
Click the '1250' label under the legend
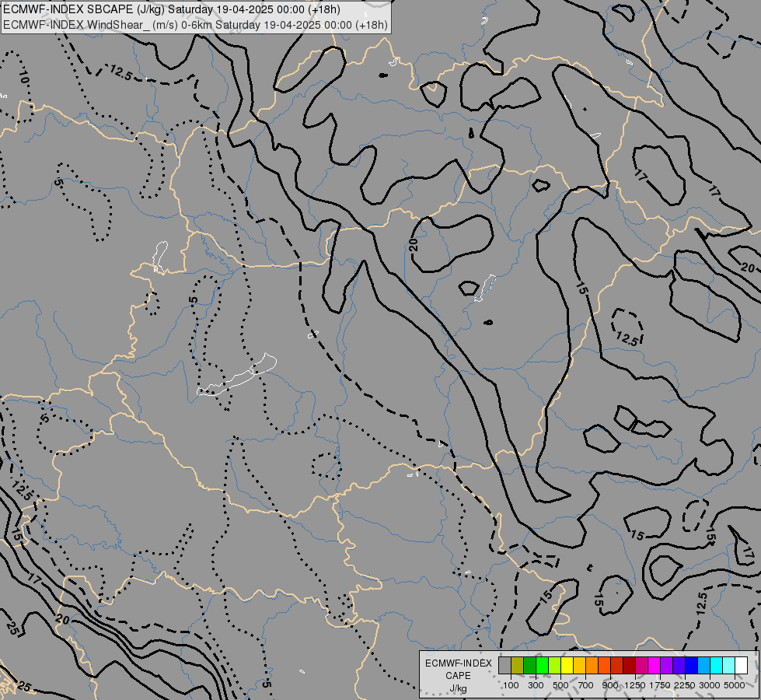point(635,685)
